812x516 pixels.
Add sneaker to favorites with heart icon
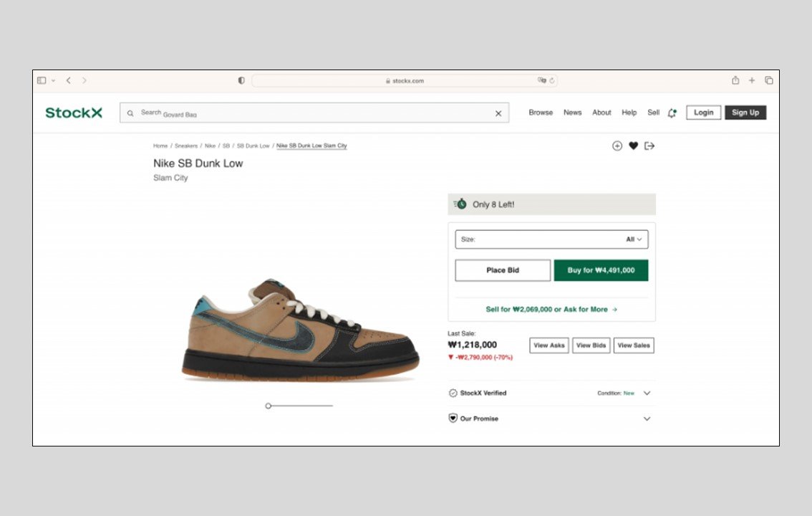pyautogui.click(x=633, y=146)
